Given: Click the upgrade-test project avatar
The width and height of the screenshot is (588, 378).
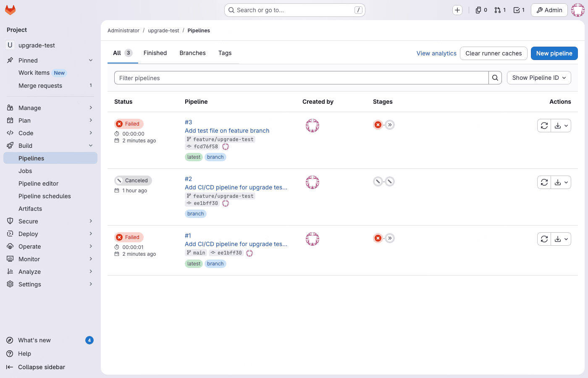Looking at the screenshot, I should tap(10, 45).
